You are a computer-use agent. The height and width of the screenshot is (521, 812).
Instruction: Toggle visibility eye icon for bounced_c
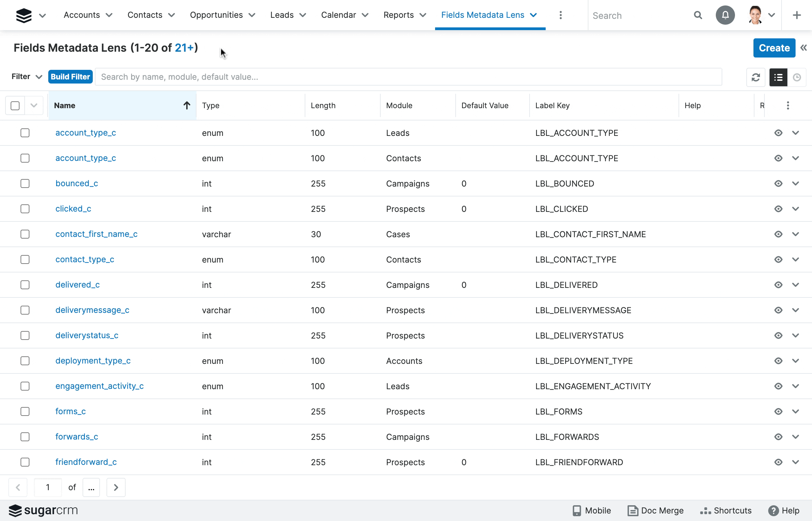click(778, 183)
